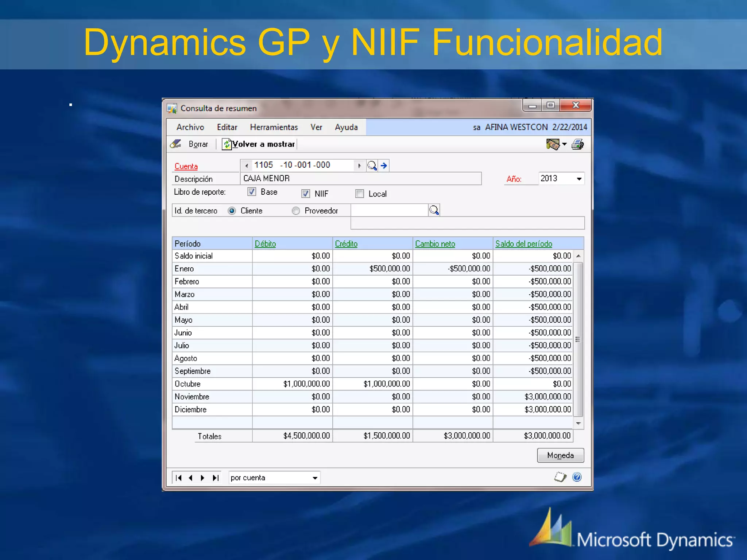Click the Saldo del período header link
Screen dimensions: 747x560
pyautogui.click(x=524, y=244)
